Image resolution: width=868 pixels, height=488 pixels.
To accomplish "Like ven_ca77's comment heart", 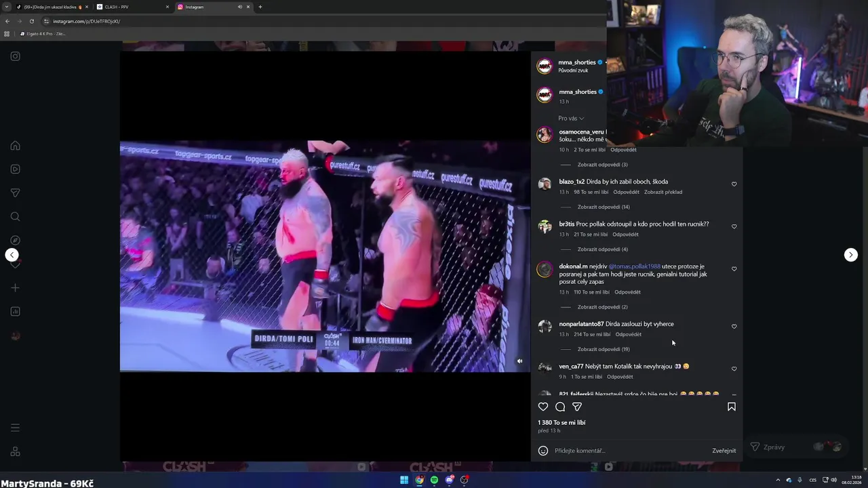I will coord(734,369).
